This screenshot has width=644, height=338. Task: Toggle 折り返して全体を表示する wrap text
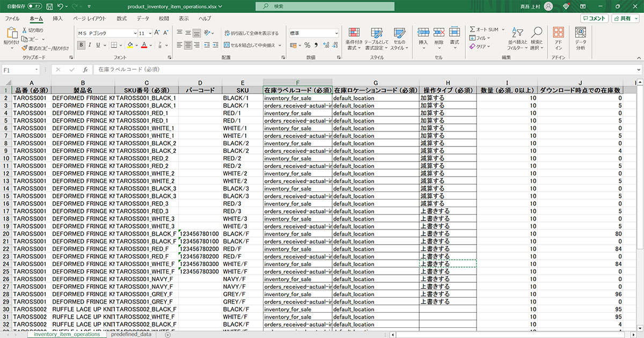[252, 33]
